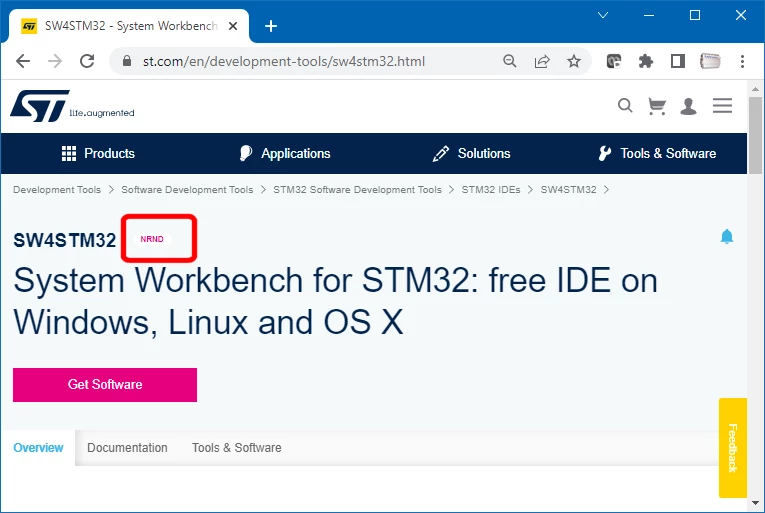Switch to the Tools & Software page tab
765x513 pixels.
pos(237,448)
